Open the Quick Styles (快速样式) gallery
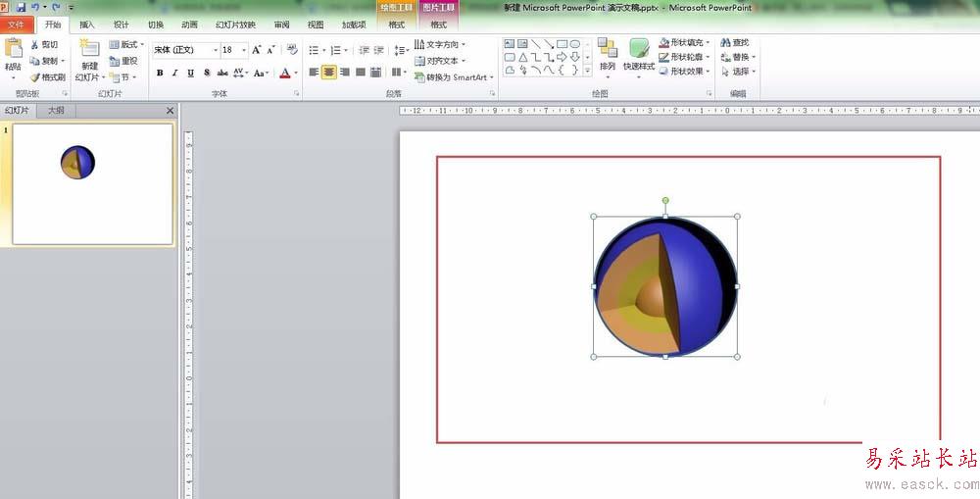This screenshot has height=499, width=980. coord(639,56)
